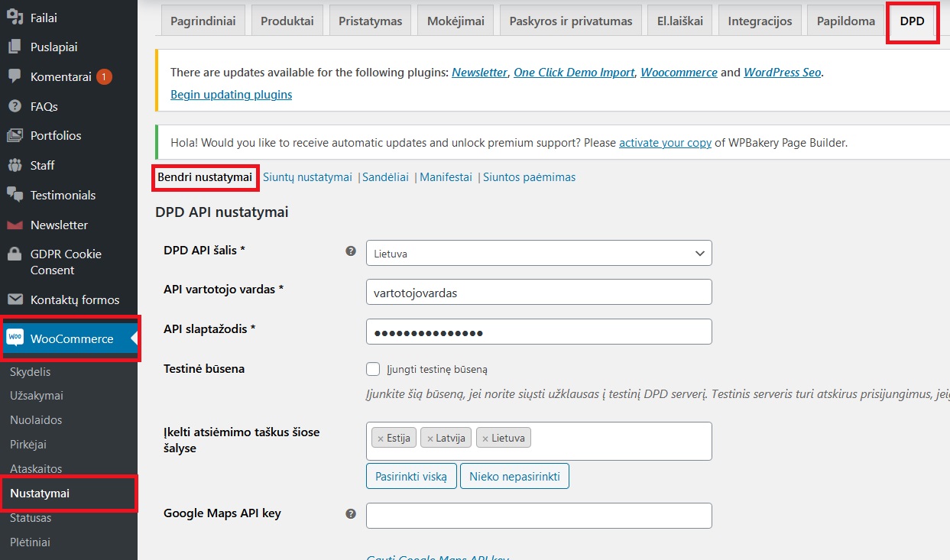
Task: Click the Puslapiai pages icon
Action: [15, 47]
